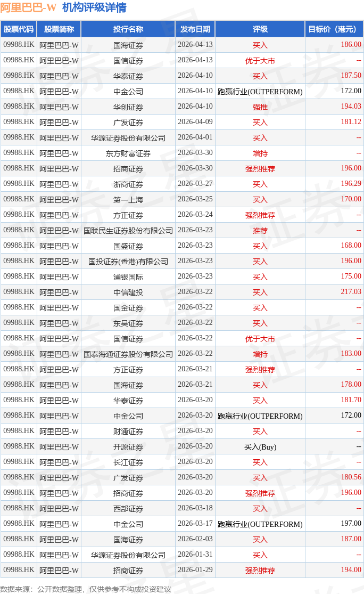Screen dimensions: 364x594
Task: Click the 目标价(港元) column header
Action: (x=334, y=29)
